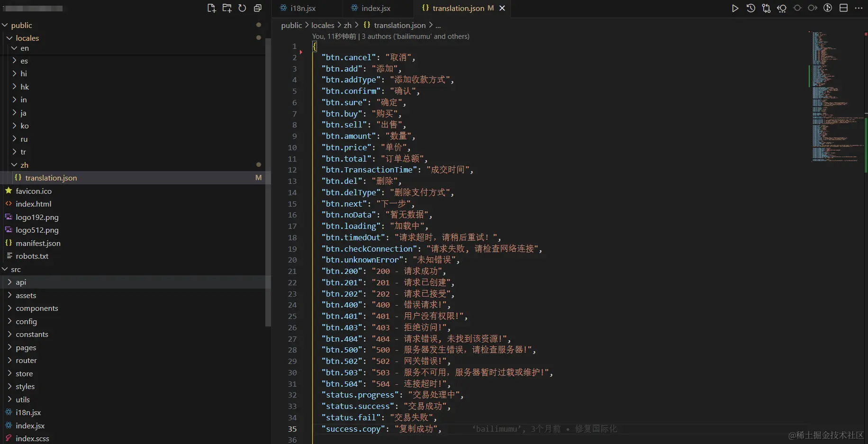The image size is (868, 444).
Task: Switch to the i18n.jsx editor tab
Action: 307,9
